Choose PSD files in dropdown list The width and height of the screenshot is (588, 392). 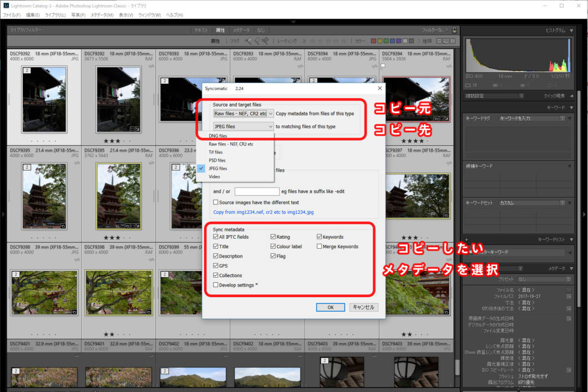tap(217, 160)
